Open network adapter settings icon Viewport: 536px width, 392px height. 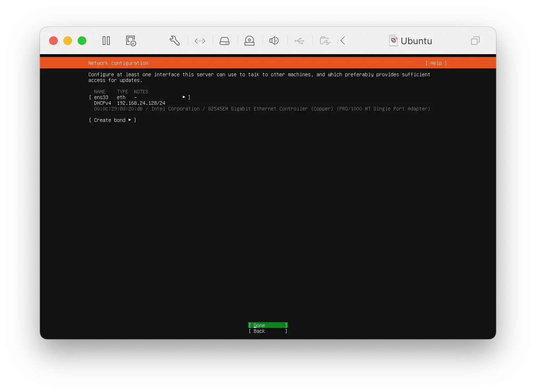pyautogui.click(x=200, y=41)
